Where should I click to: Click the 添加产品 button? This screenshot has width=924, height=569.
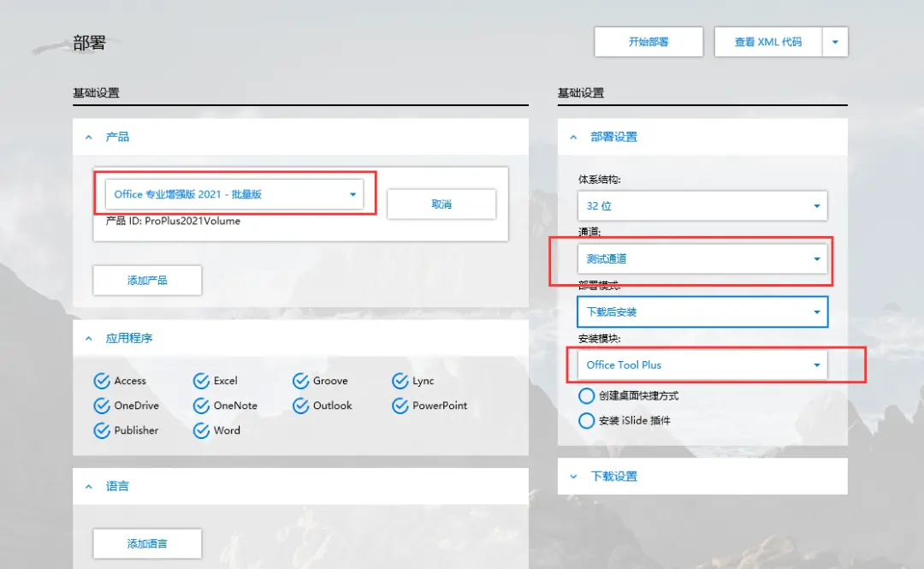(147, 280)
